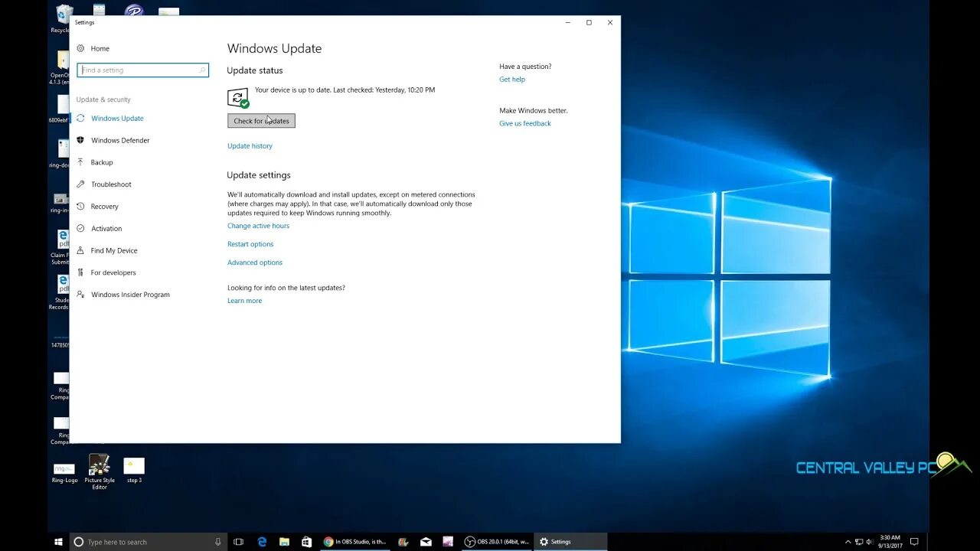Screen dimensions: 980x551
Task: Open Task View from the taskbar
Action: tap(238, 542)
